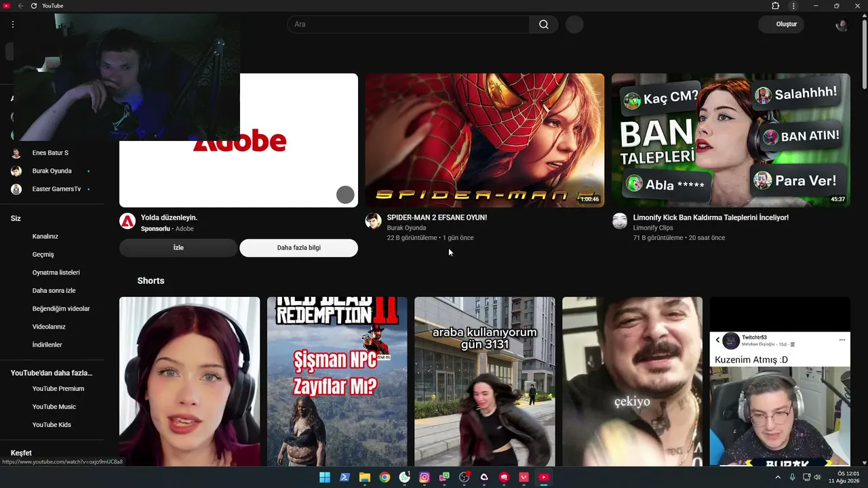Open Limonify Clips channel avatar
The height and width of the screenshot is (488, 868).
tap(620, 221)
